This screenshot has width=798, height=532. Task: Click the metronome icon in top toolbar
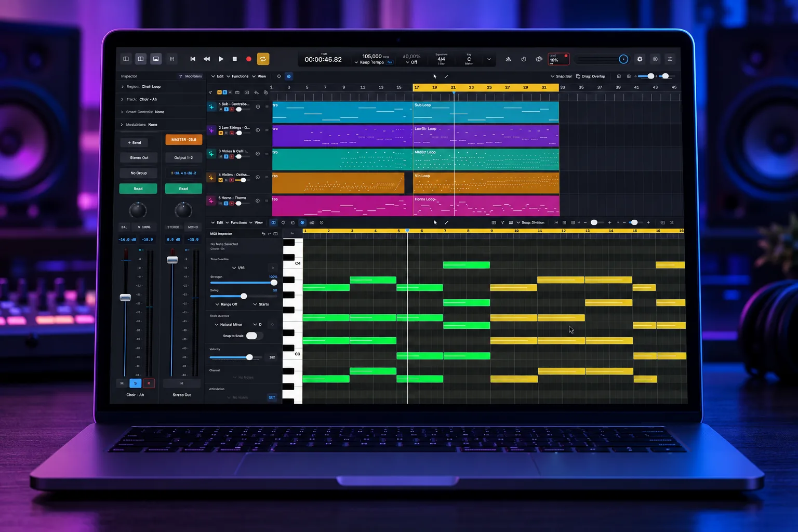tap(508, 59)
